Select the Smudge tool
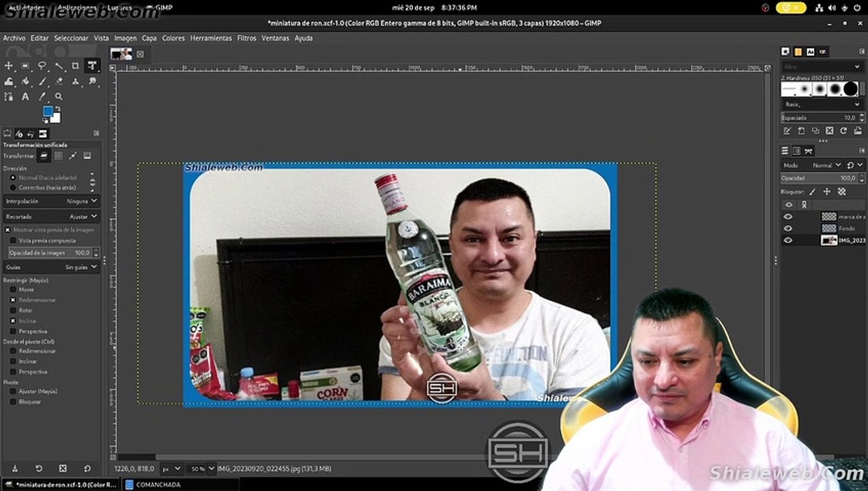Screen dimensions: 868x491 click(x=92, y=81)
